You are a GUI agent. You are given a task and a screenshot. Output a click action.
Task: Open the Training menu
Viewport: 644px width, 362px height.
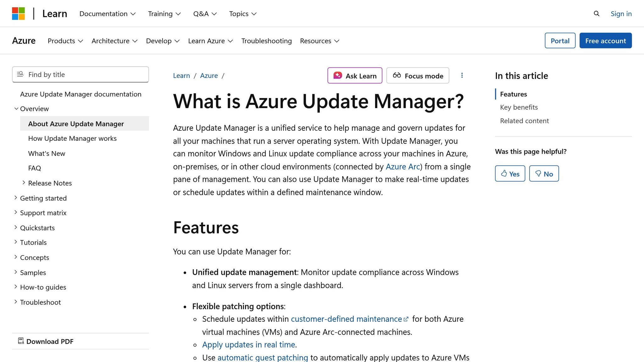pos(164,14)
